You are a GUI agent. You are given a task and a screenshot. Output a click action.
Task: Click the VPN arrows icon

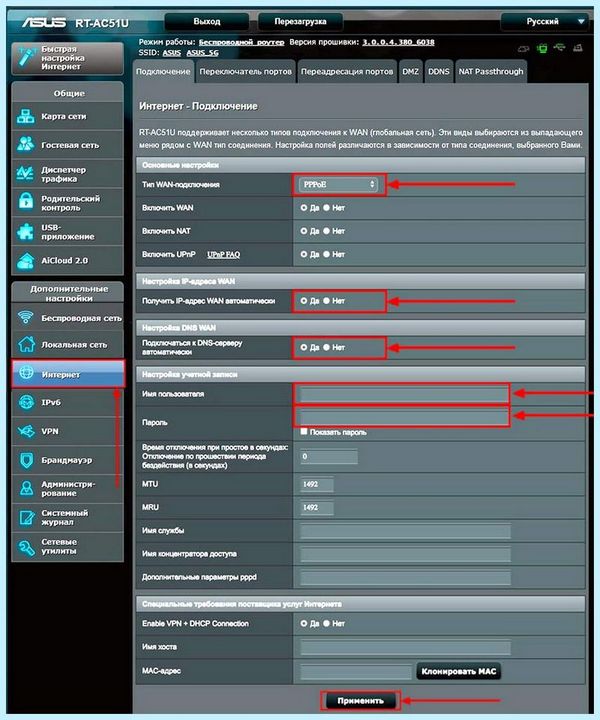pos(26,431)
